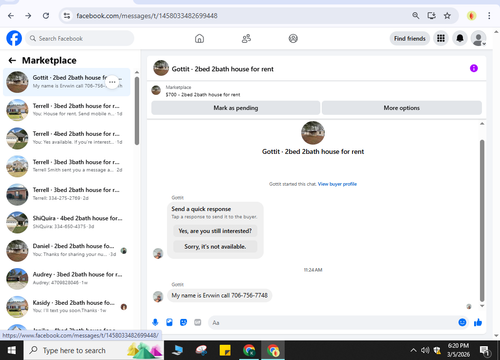The height and width of the screenshot is (360, 500).
Task: Open ShiQuira 4bed 2bath house chat
Action: (x=67, y=222)
